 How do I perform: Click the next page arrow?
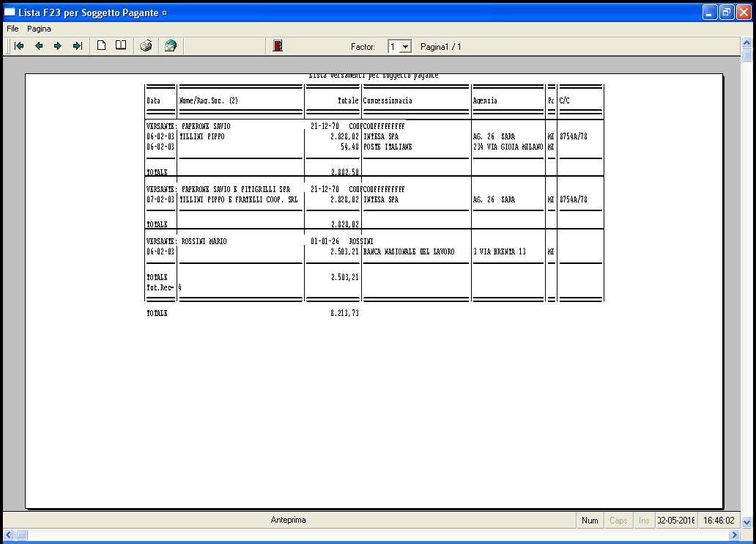[x=58, y=46]
